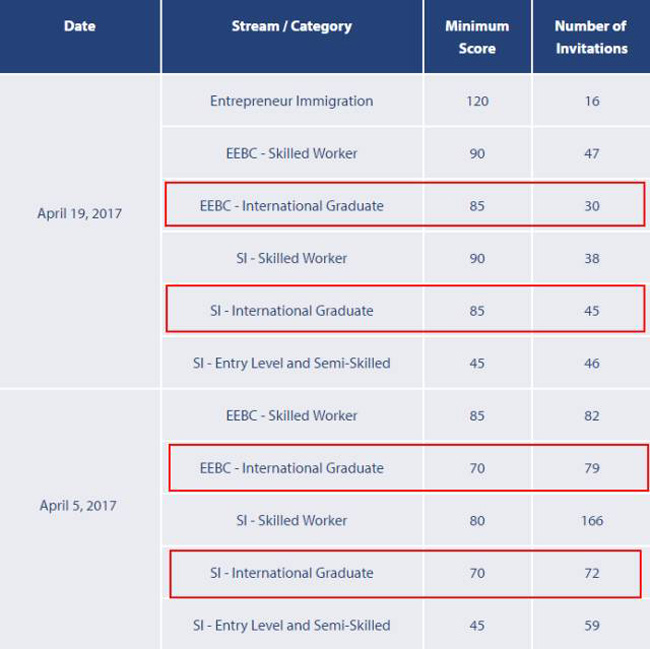
Task: Select the invitation count 38
Action: [592, 258]
